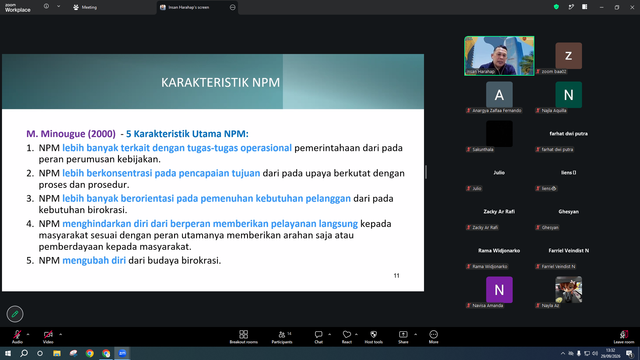Select farhat dwi putra's tile

click(x=569, y=134)
